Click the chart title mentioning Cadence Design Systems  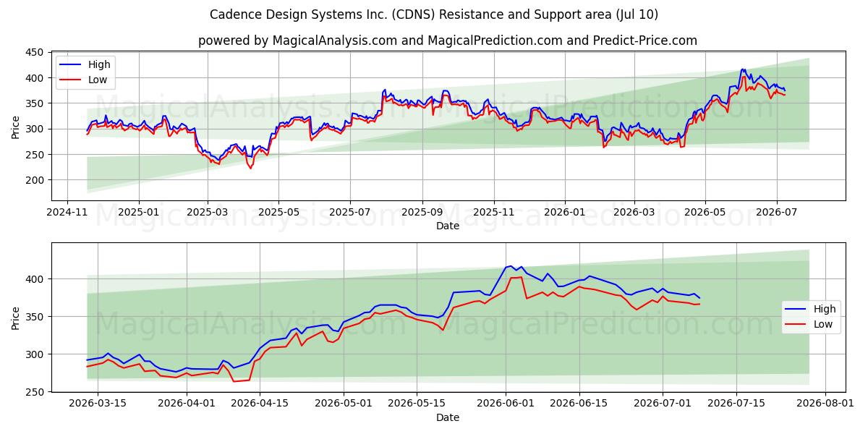(x=434, y=14)
